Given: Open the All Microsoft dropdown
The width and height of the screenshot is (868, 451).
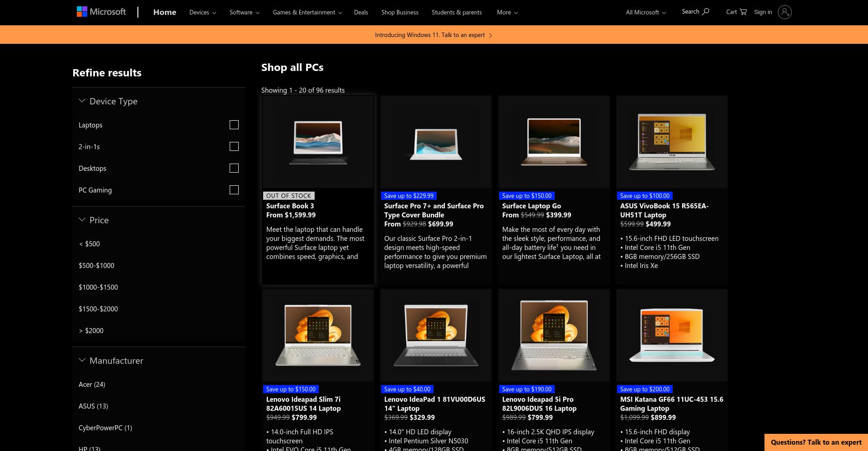Looking at the screenshot, I should [646, 12].
